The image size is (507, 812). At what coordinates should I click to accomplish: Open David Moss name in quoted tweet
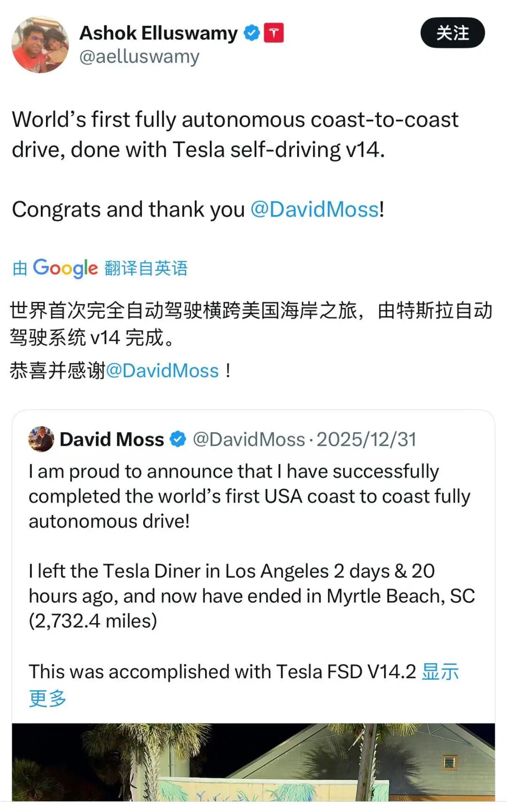(x=112, y=440)
